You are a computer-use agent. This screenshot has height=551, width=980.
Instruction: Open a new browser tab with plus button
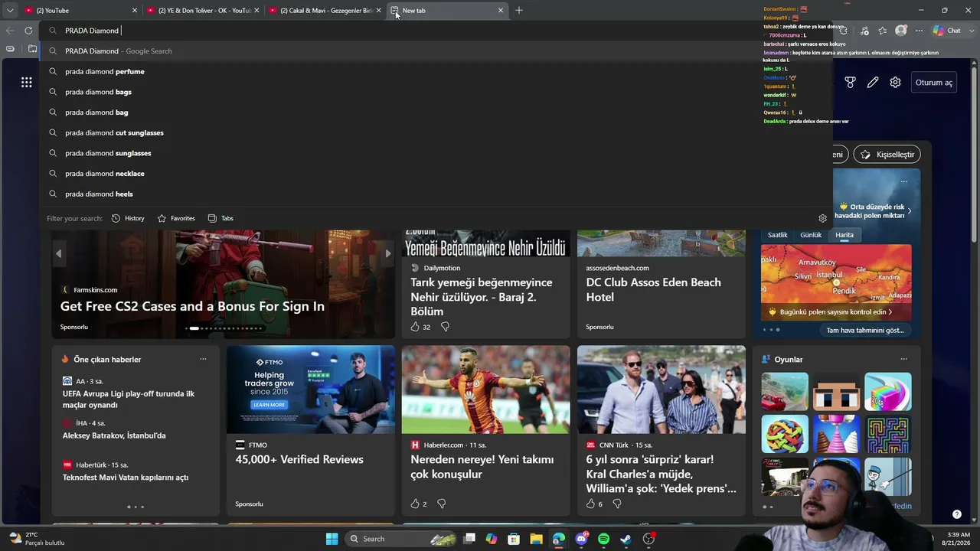pyautogui.click(x=519, y=11)
